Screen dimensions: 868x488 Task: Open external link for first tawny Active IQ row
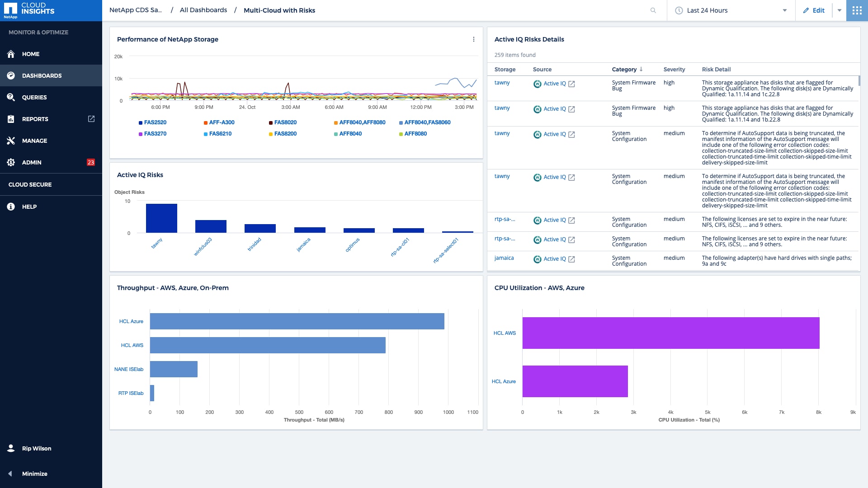[x=571, y=84]
